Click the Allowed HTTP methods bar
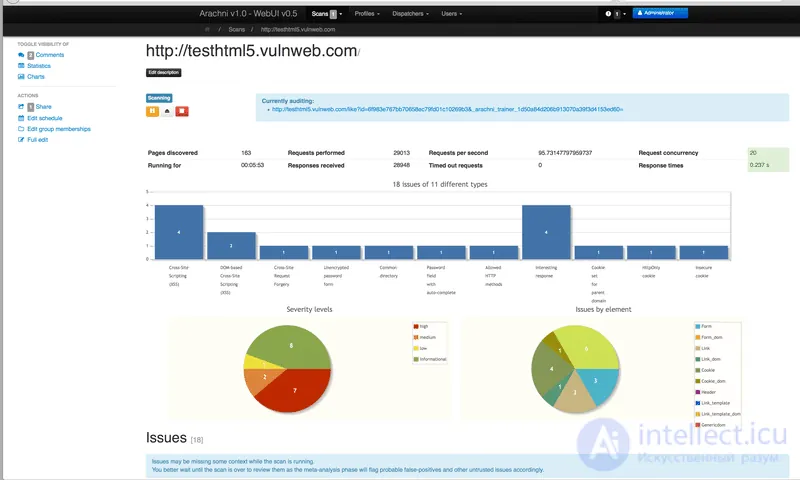 click(x=494, y=252)
